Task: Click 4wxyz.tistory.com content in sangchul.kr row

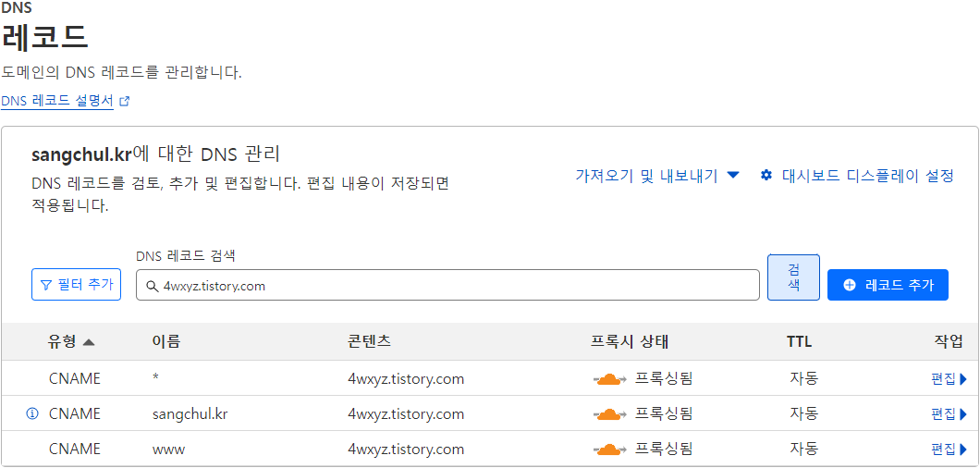Action: pos(406,413)
